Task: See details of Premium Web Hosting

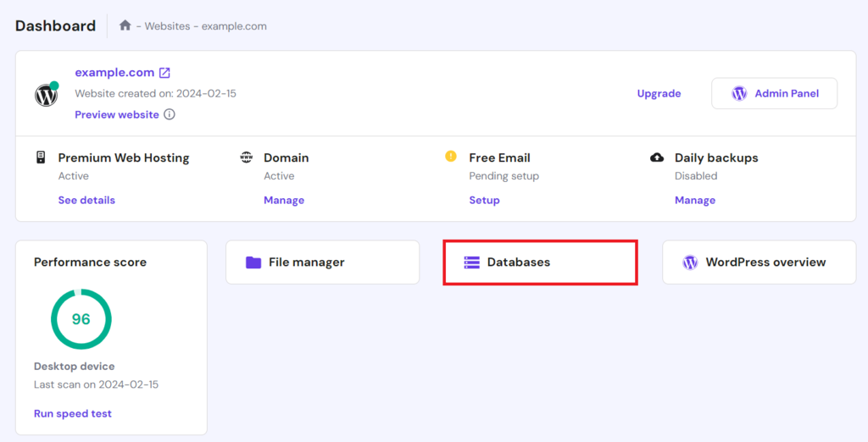Action: pyautogui.click(x=86, y=201)
